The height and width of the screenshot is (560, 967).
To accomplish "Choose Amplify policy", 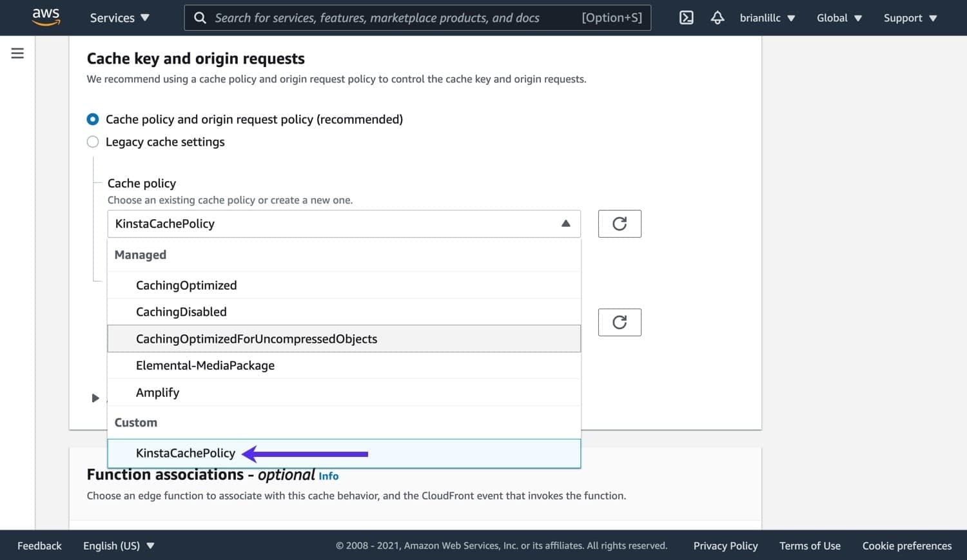I will click(344, 392).
